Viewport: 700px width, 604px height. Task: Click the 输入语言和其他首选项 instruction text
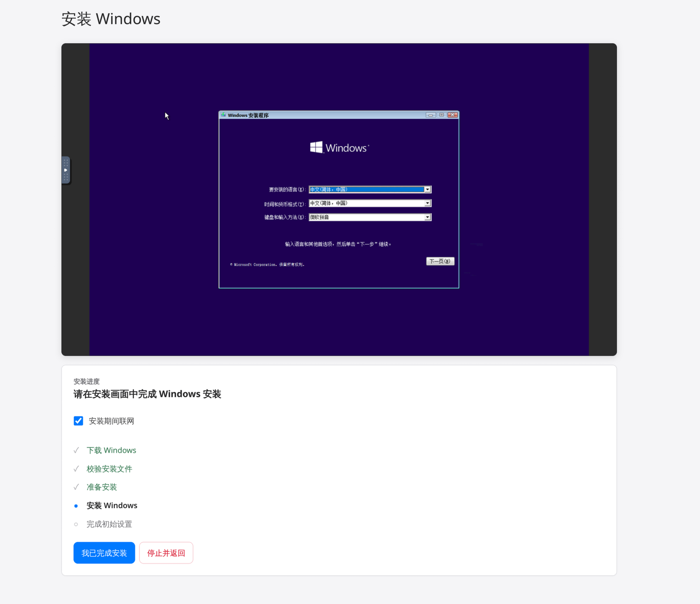(338, 244)
